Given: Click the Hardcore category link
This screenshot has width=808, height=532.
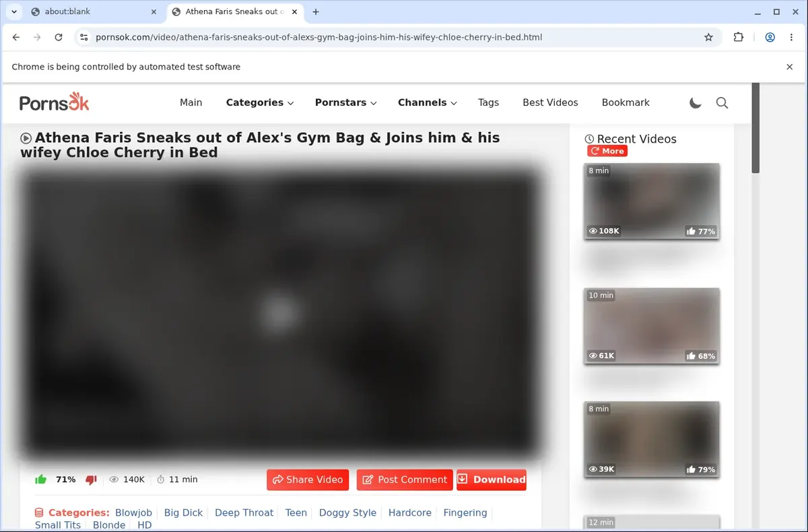Looking at the screenshot, I should (410, 512).
